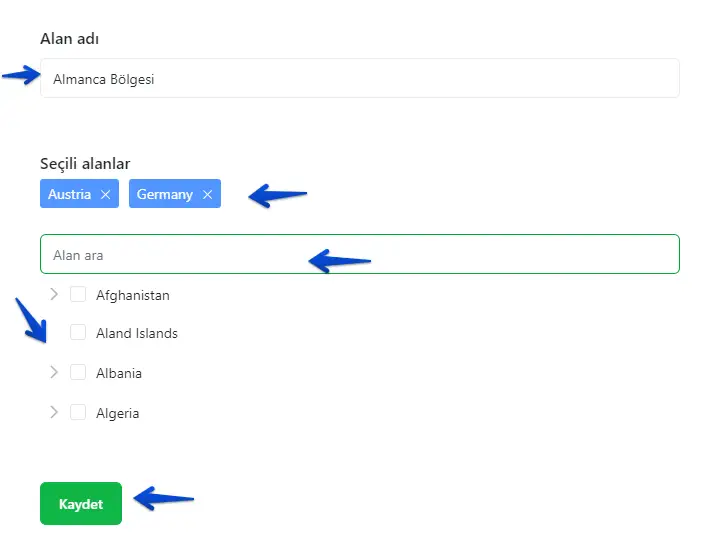Check the Afghanistan checkbox
Viewport: 714px width, 548px height.
(x=78, y=294)
